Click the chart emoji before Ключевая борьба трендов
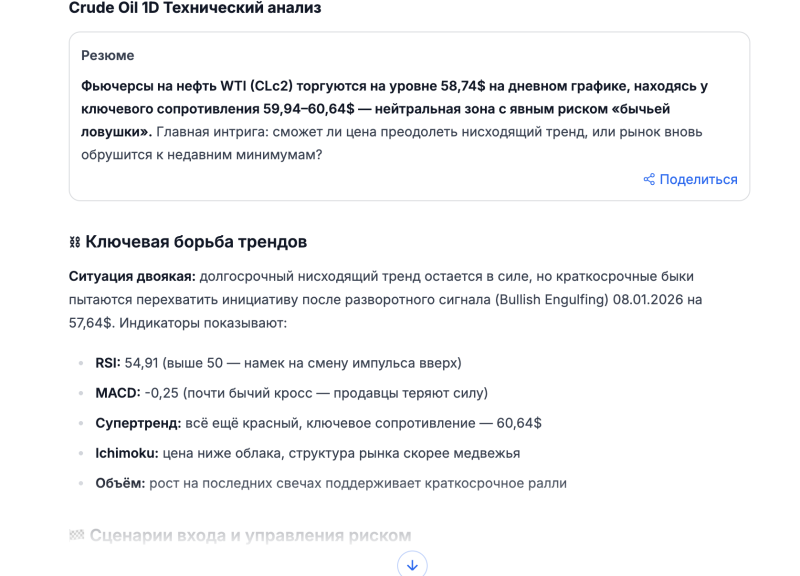The image size is (800, 576). coord(74,240)
